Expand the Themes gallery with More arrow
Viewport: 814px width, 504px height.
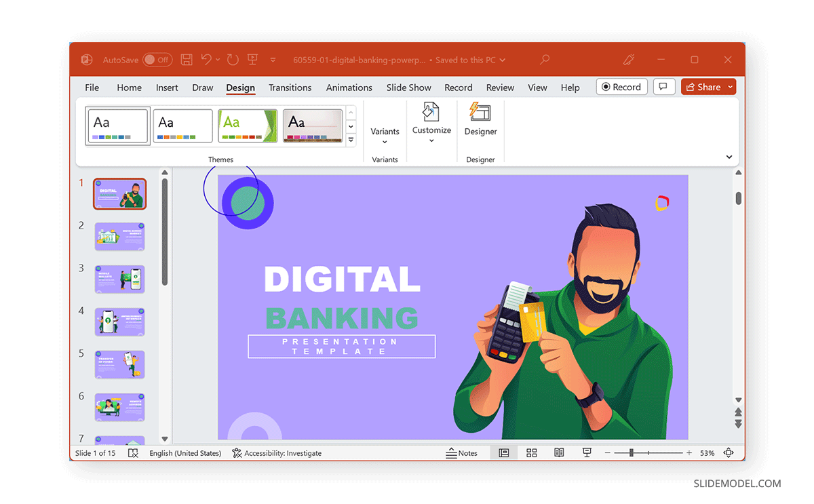(x=351, y=139)
